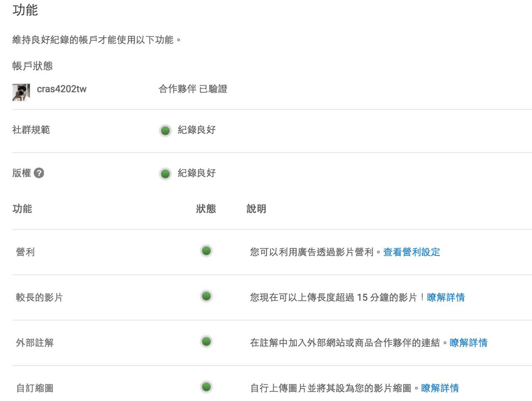This screenshot has height=401, width=532.
Task: Open 瞭解詳情 link for longer videos
Action: (446, 297)
